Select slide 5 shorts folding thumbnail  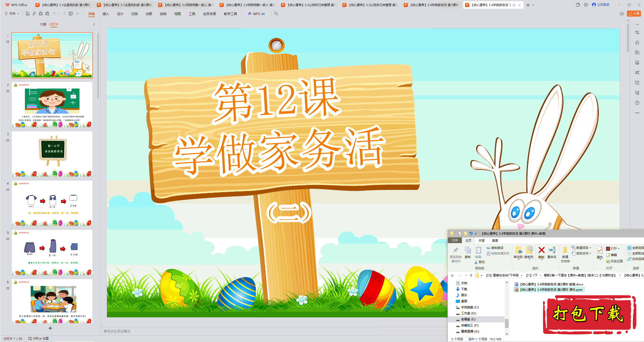[x=52, y=252]
